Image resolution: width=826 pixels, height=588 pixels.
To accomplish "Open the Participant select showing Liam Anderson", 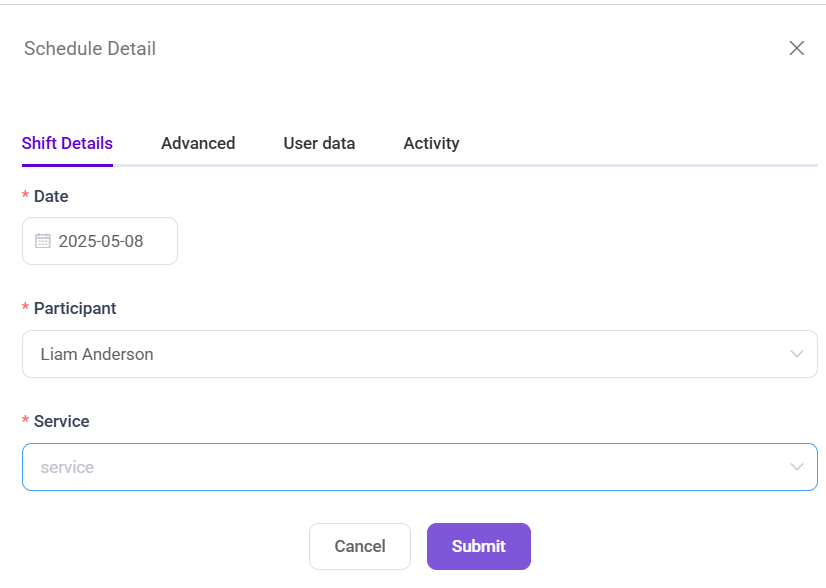I will (400, 354).
